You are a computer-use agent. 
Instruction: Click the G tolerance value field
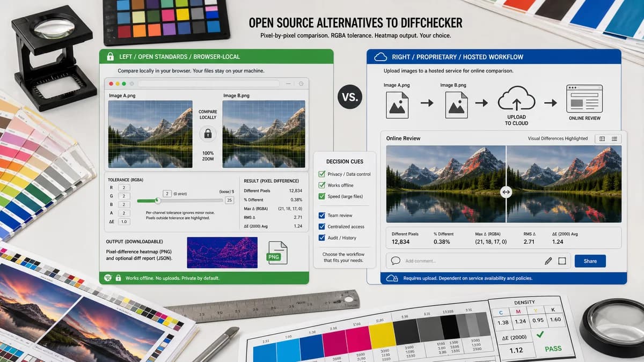(x=124, y=196)
